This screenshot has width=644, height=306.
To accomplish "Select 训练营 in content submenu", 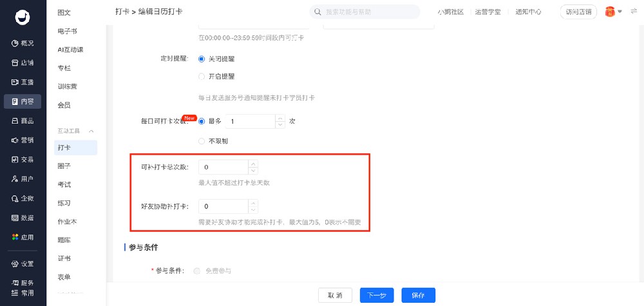I will 68,86.
